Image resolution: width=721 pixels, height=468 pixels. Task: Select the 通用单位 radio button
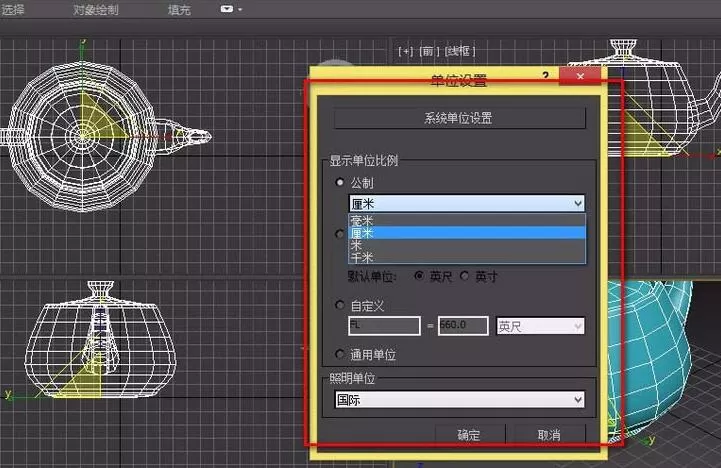tap(340, 354)
